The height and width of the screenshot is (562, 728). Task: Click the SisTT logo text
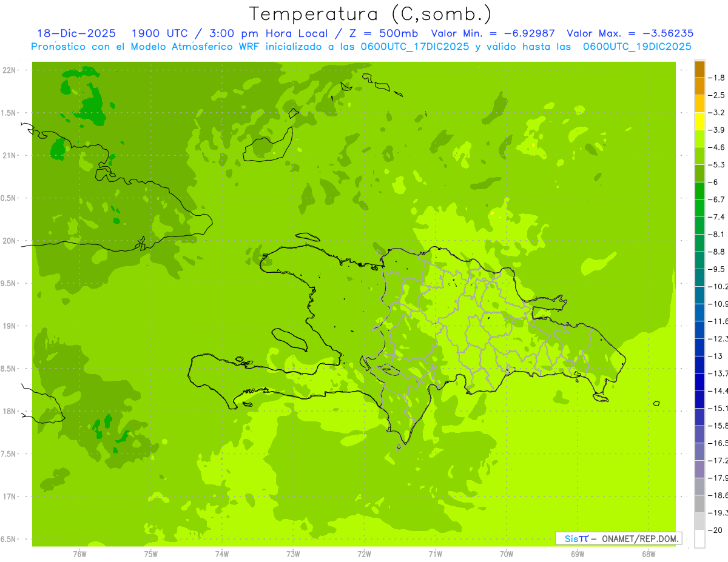[x=576, y=538]
